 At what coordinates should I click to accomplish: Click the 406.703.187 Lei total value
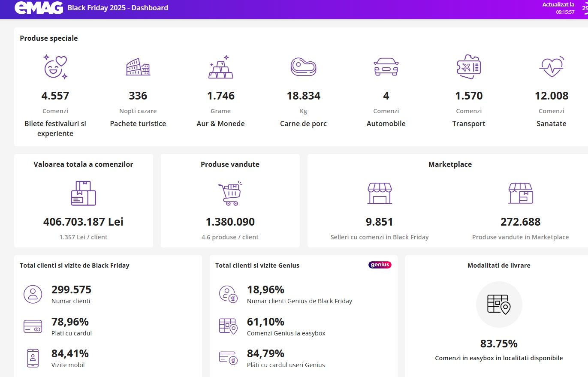83,222
